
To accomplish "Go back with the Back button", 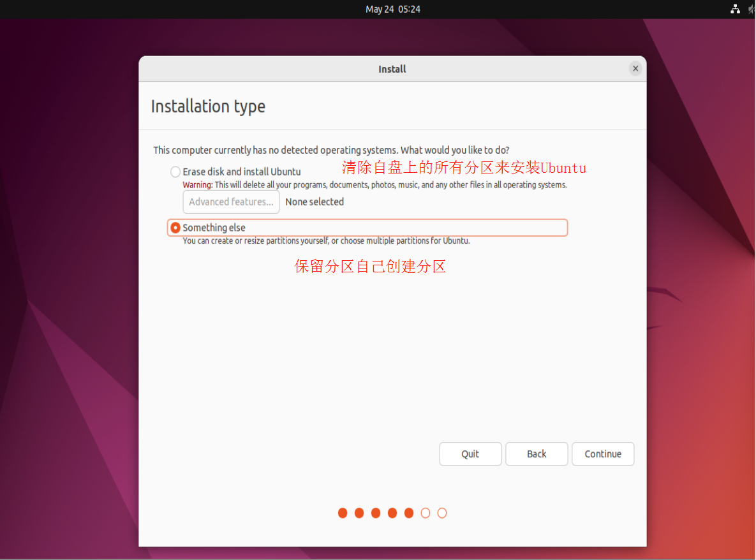I will click(537, 454).
